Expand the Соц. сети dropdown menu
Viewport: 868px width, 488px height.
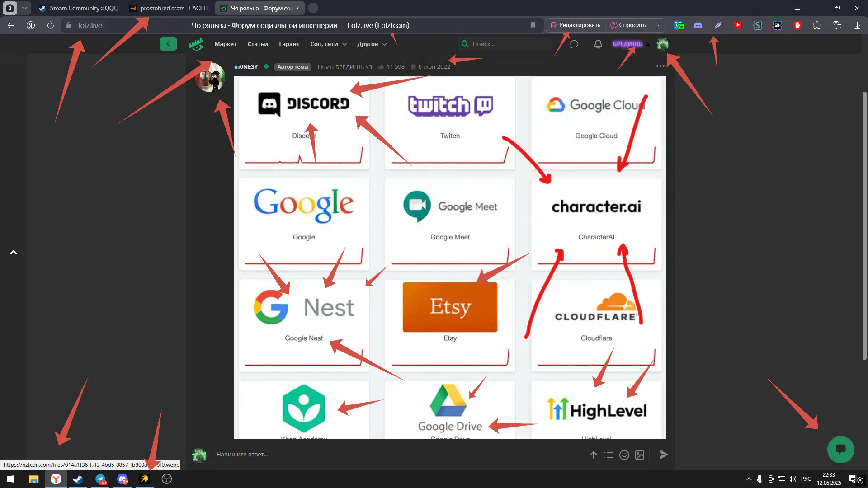[329, 44]
